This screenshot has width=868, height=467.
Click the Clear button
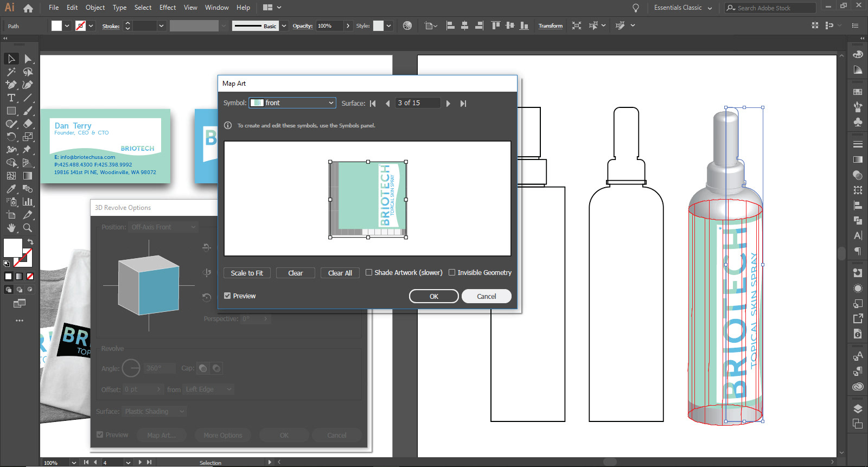coord(296,273)
